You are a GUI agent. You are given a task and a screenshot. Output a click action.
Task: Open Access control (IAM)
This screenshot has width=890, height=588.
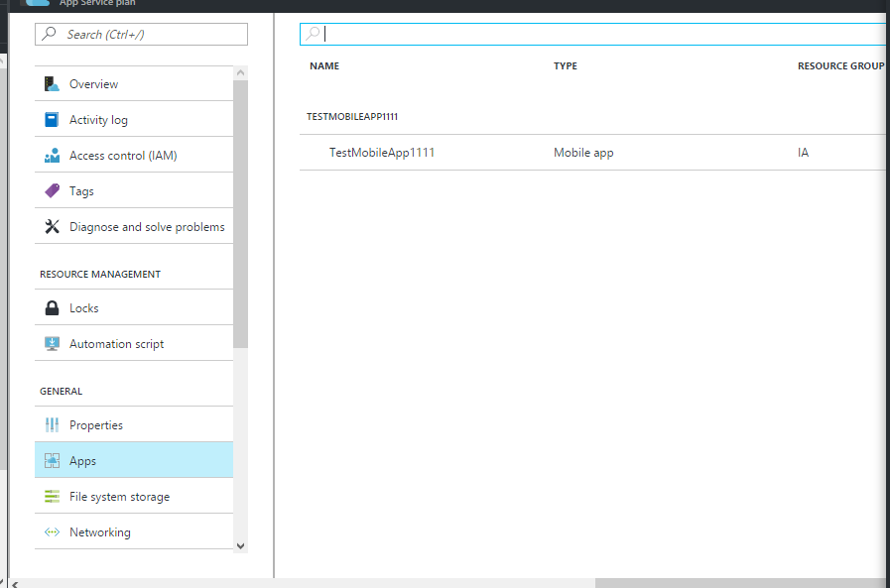[x=134, y=156]
